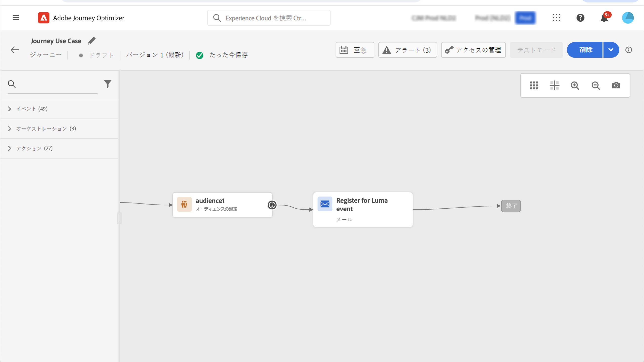Click the palette filter funnel icon
Viewport: 644px width, 362px height.
[x=107, y=84]
